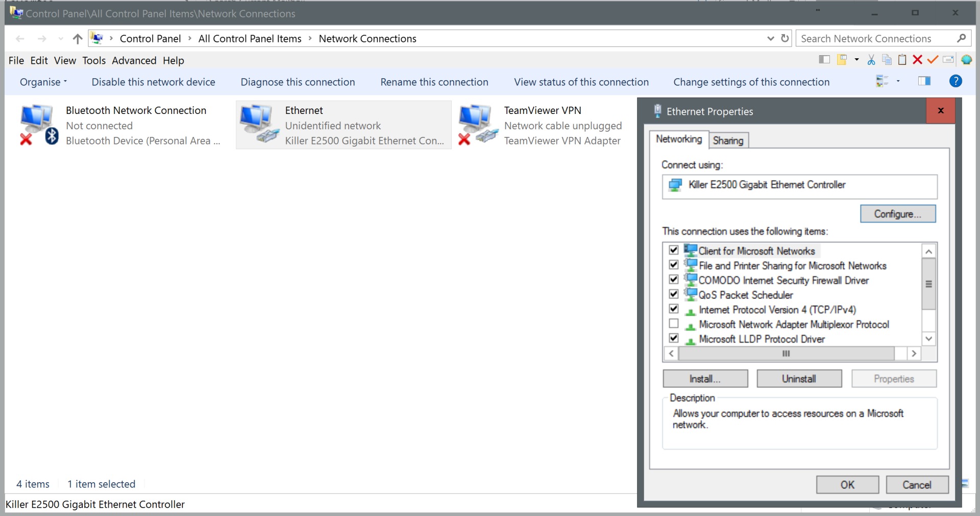The image size is (980, 516).
Task: Open Classic Shell settings shell icon
Action: 966,60
